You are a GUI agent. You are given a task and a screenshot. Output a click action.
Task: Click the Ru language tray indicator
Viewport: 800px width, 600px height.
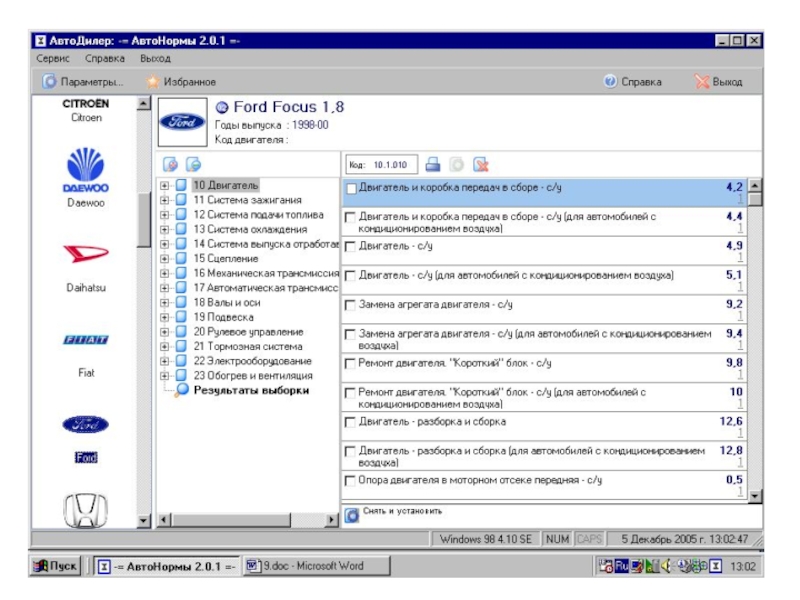(621, 566)
